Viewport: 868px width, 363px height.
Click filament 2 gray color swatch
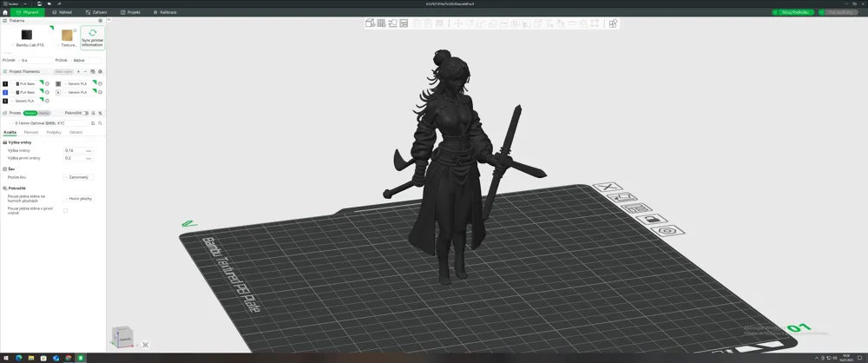tap(58, 83)
